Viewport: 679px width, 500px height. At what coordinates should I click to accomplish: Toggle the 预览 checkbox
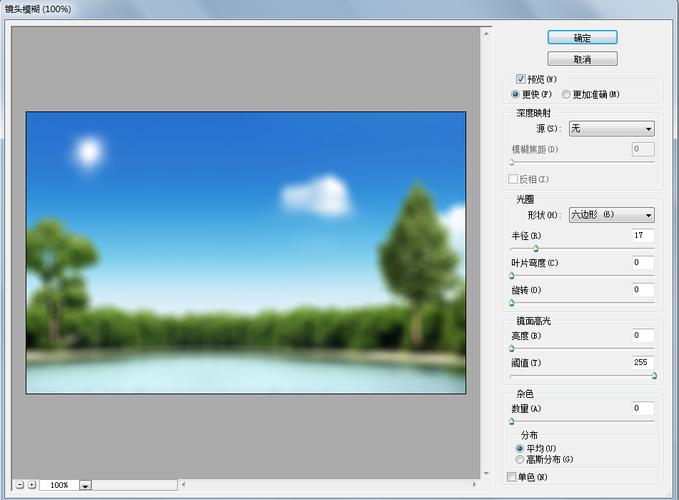click(521, 79)
